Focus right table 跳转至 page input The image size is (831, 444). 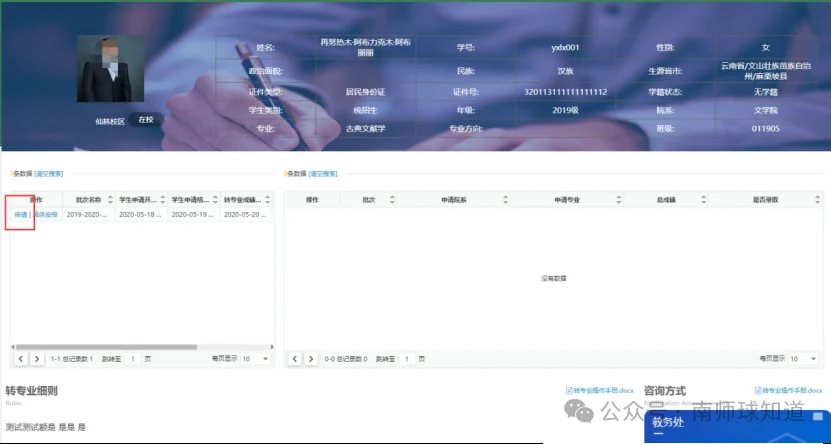tap(407, 359)
